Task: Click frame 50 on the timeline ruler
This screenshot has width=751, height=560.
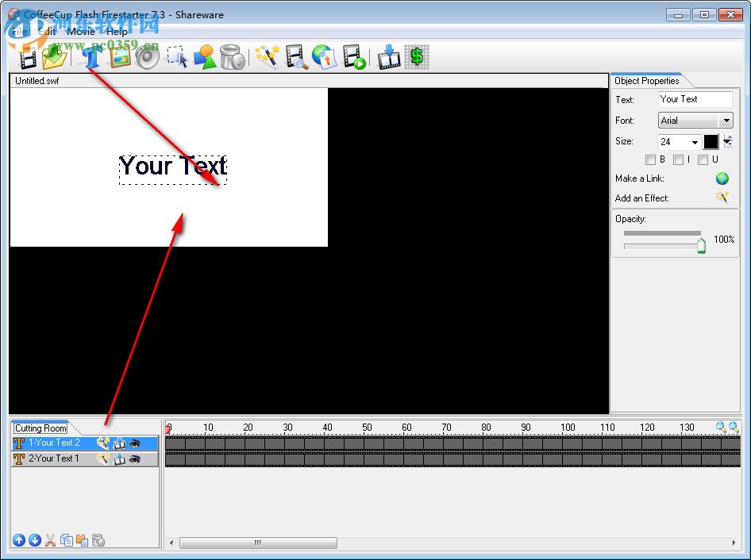Action: pos(367,427)
